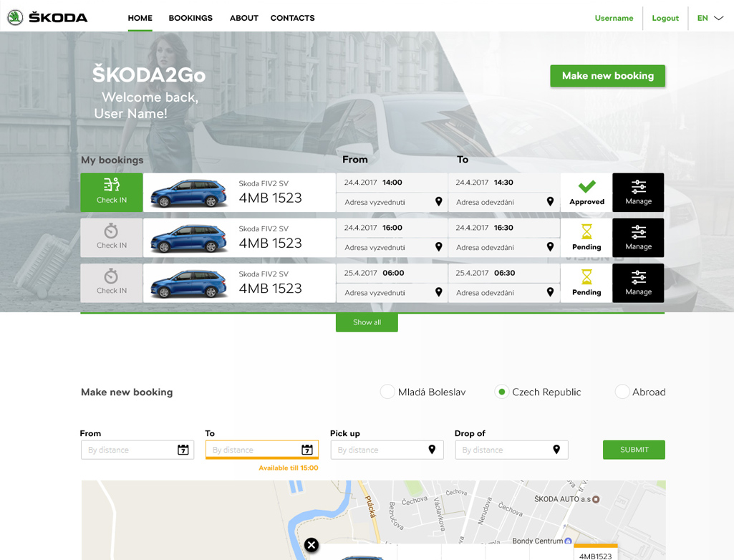Click drop-off location pin of 06:30 booking
This screenshot has height=560, width=734.
click(550, 292)
